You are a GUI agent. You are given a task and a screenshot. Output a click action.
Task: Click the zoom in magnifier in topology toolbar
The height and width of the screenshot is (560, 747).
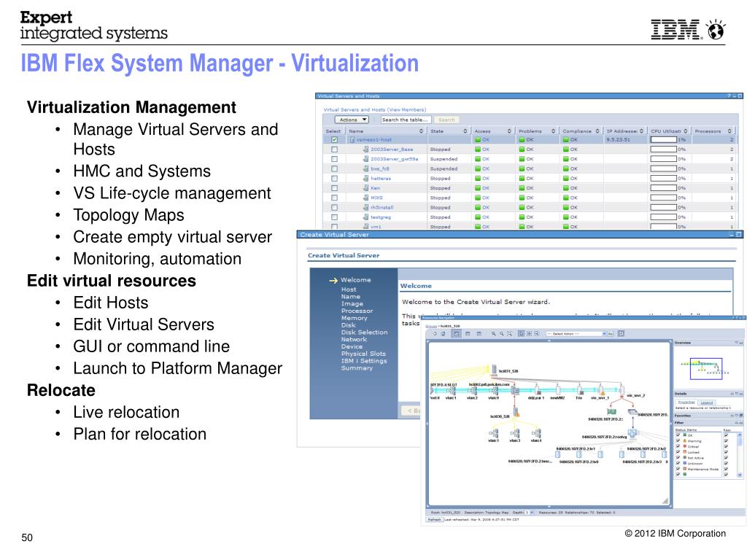pos(494,334)
